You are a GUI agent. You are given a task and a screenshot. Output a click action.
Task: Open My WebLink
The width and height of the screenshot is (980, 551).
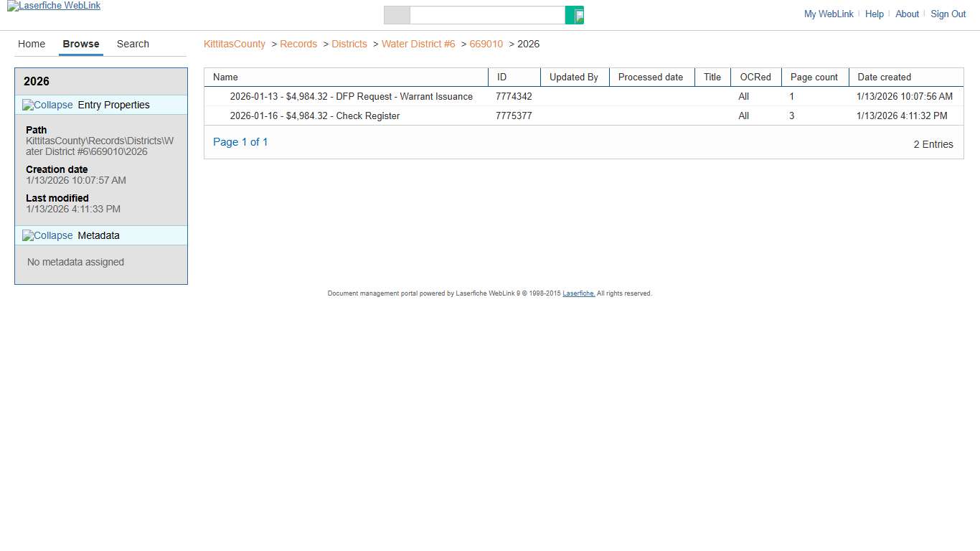[x=829, y=14]
